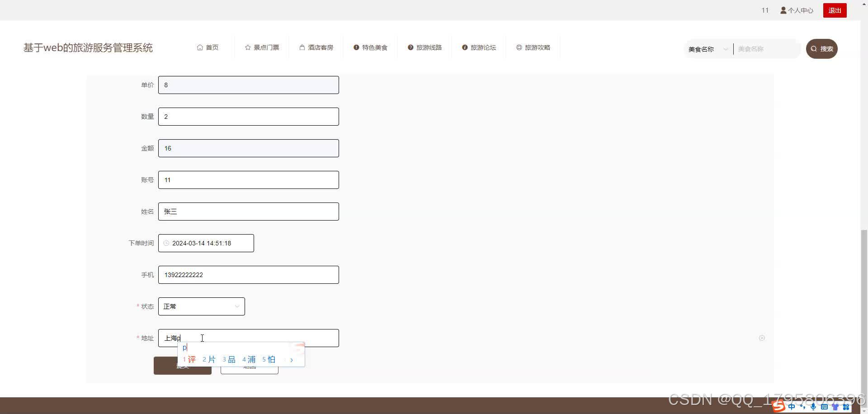
Task: Click the 手机 phone number field
Action: point(248,275)
